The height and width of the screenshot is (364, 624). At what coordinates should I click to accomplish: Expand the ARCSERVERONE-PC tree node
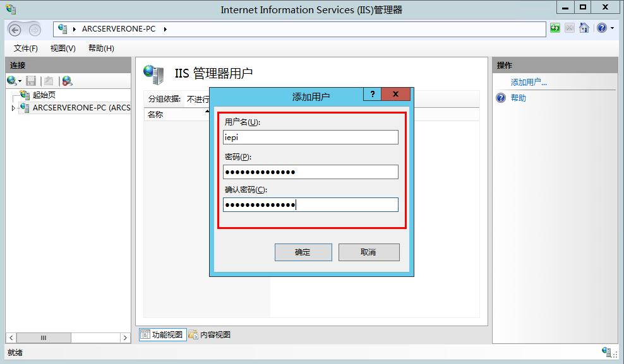[x=13, y=108]
